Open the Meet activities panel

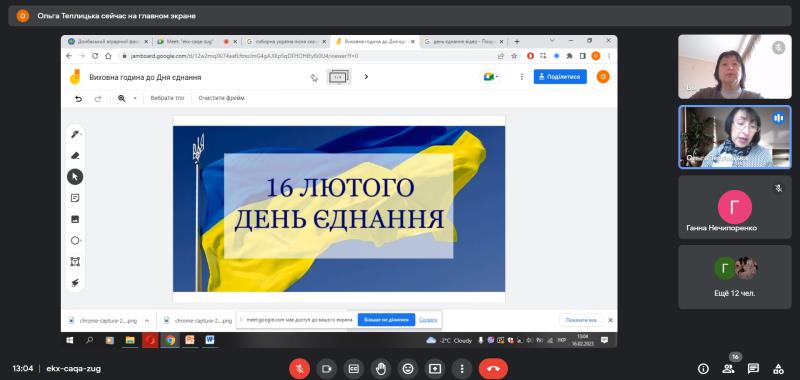778,368
